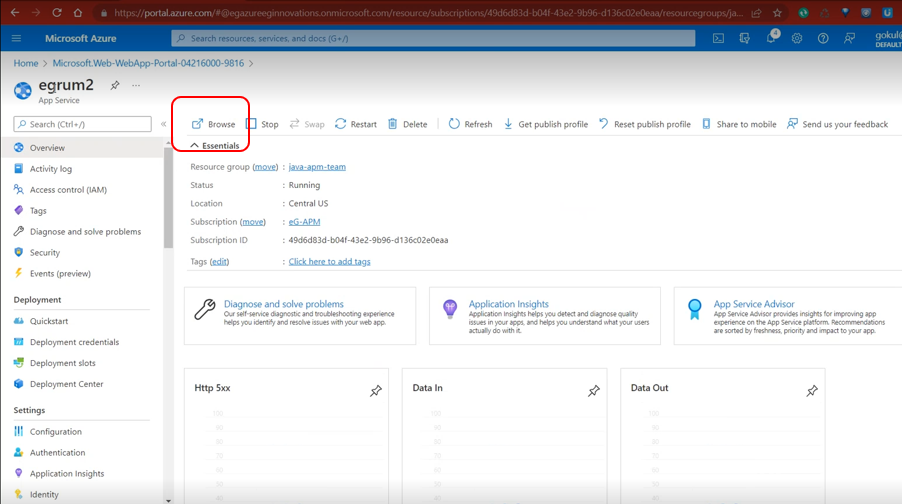This screenshot has height=504, width=902.
Task: Open the java-apm-team resource group link
Action: pyautogui.click(x=317, y=167)
